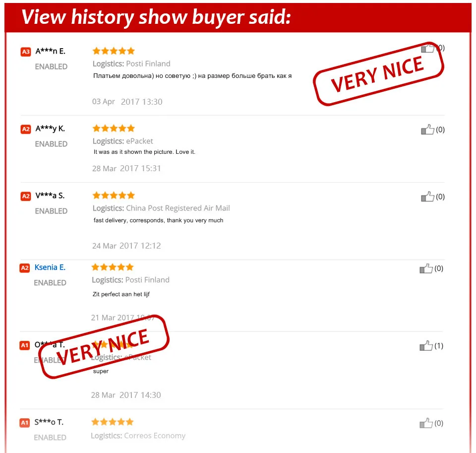This screenshot has width=476, height=453.
Task: Click the VERY NICE stamp at the top right
Action: point(378,74)
